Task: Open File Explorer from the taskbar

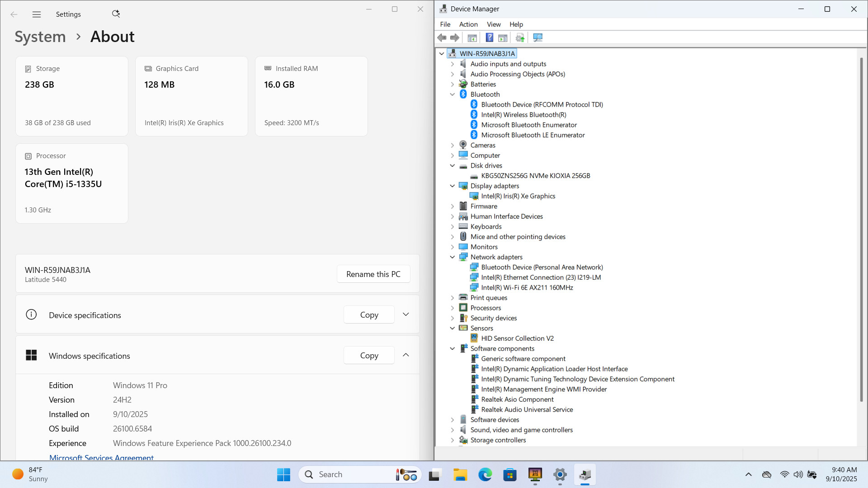Action: click(x=460, y=474)
